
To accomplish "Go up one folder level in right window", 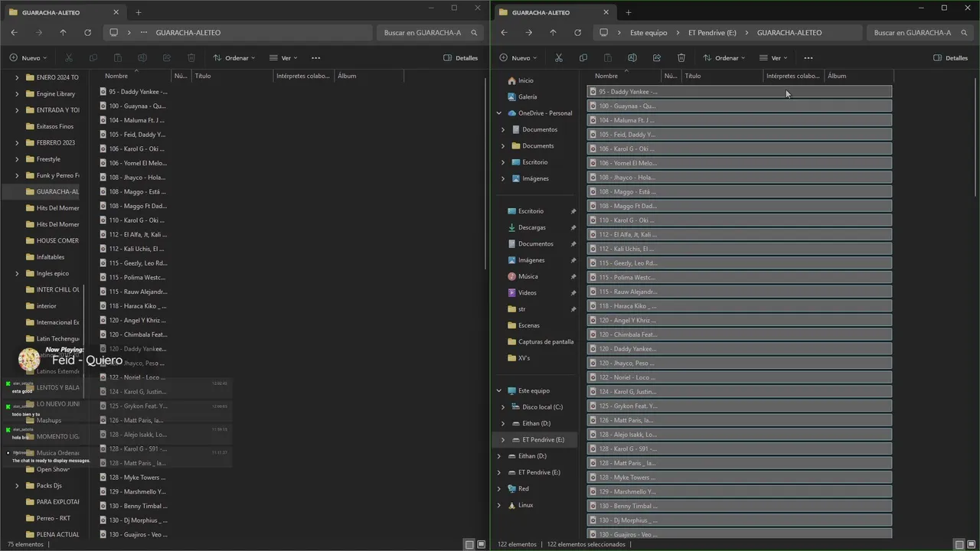I will 553,32.
